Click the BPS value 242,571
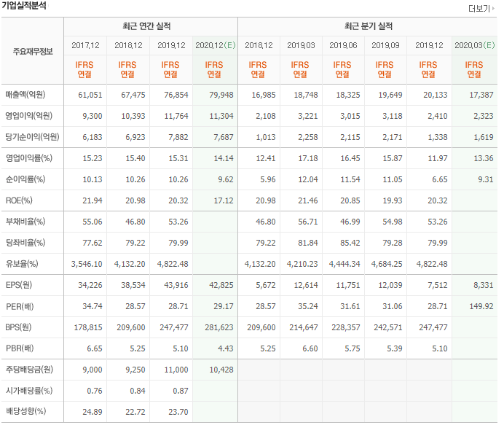 click(x=388, y=327)
